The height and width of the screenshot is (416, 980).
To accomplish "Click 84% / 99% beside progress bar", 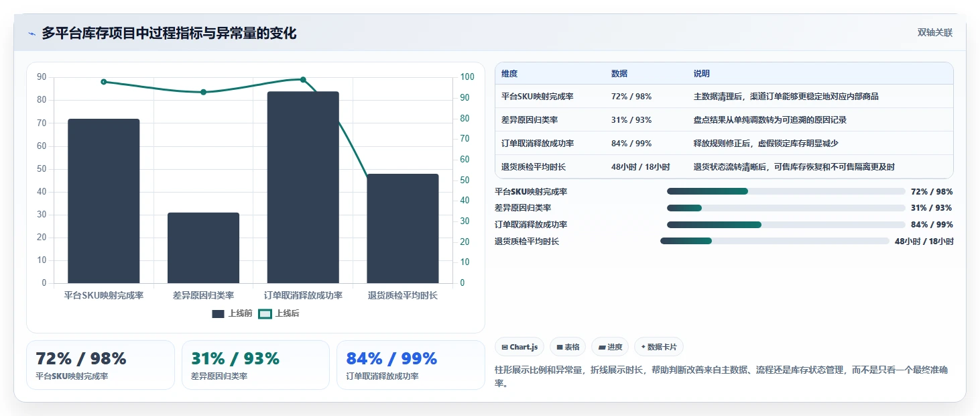I will coord(932,225).
